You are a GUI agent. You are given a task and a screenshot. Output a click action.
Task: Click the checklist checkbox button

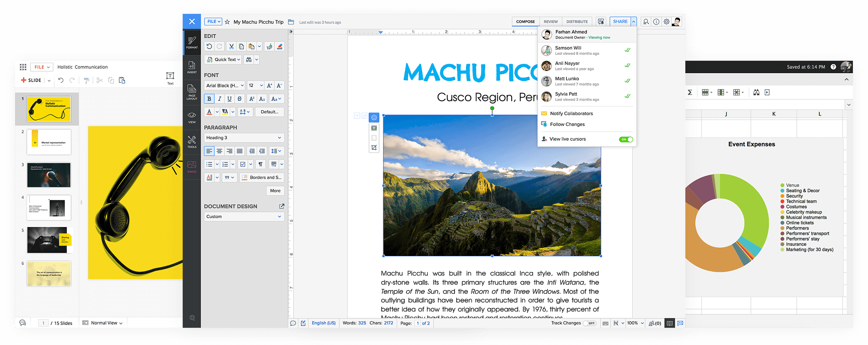pos(243,165)
